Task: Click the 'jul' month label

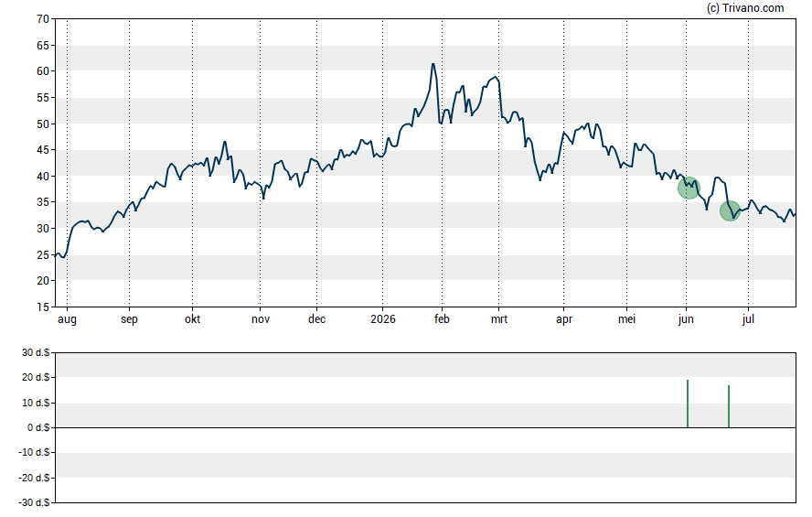Action: click(748, 319)
